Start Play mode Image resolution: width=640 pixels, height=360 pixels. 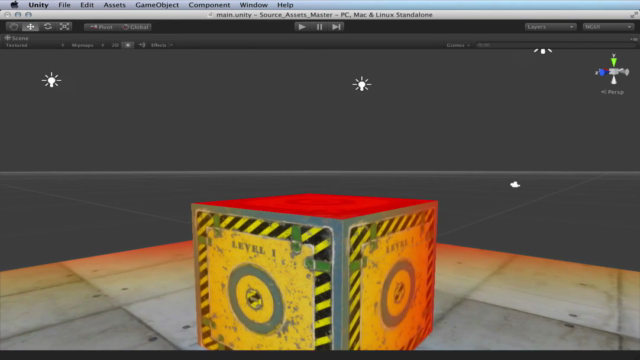(302, 27)
